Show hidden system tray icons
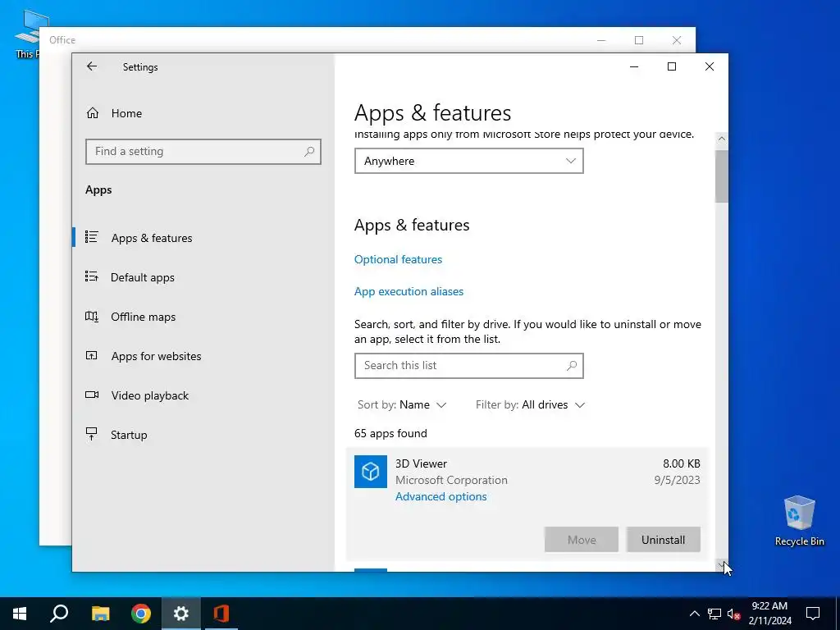This screenshot has height=630, width=840. (x=694, y=614)
